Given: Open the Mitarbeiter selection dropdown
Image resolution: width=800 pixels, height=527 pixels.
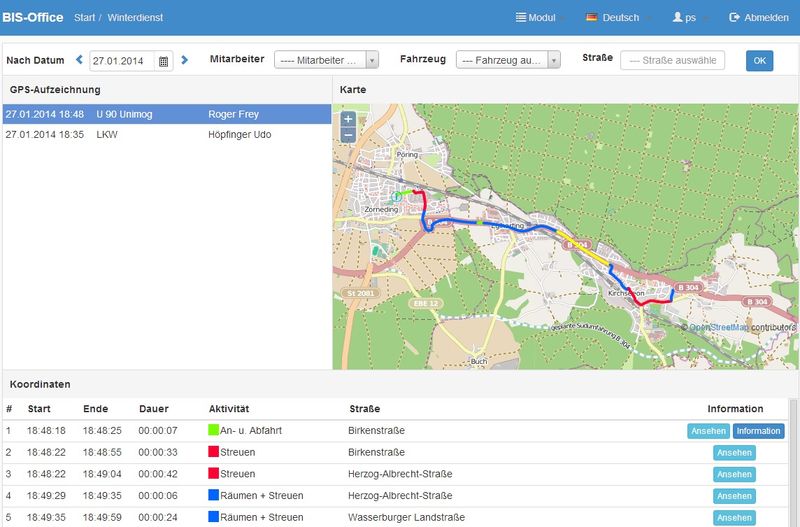Looking at the screenshot, I should [x=326, y=60].
